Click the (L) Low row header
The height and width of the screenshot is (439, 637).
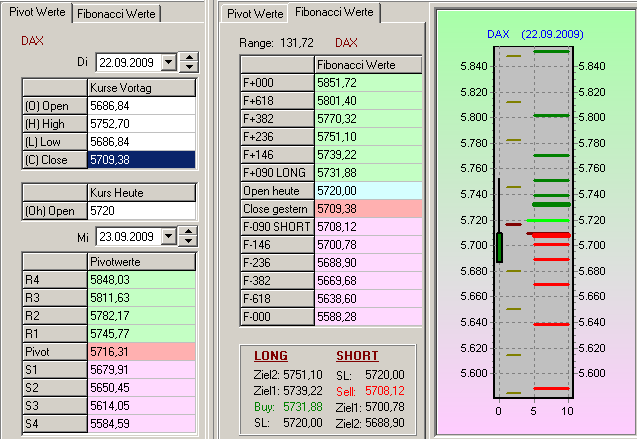tap(55, 142)
